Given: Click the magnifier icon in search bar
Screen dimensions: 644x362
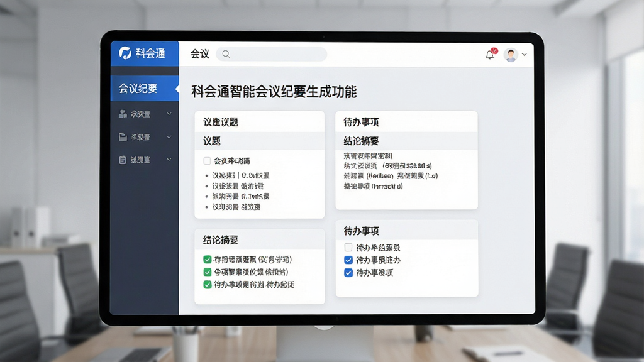Looking at the screenshot, I should [x=226, y=54].
